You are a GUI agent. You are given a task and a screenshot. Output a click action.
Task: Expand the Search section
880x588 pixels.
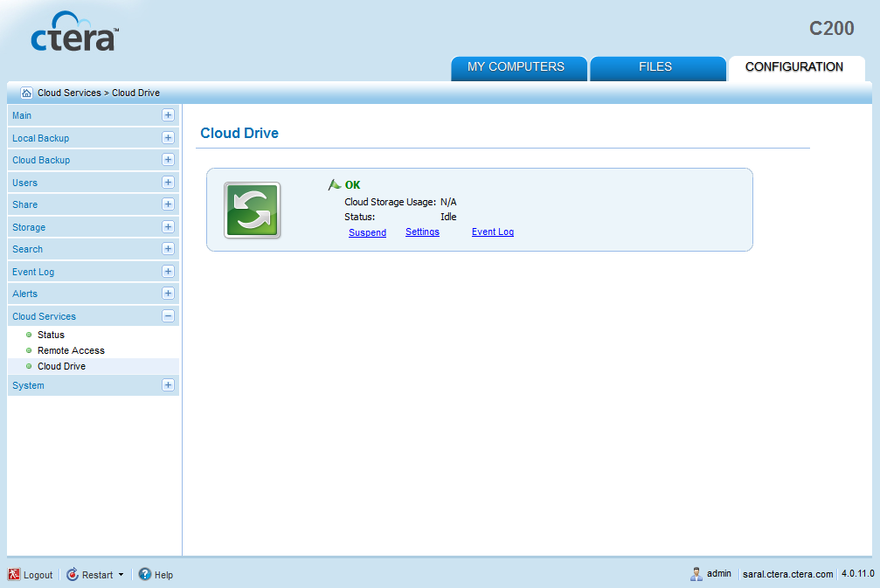coord(168,248)
